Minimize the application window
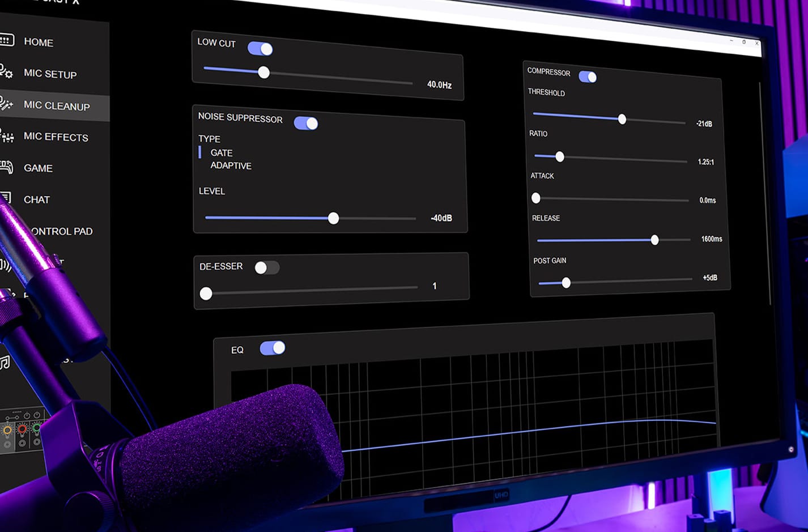Viewport: 808px width, 532px height. click(x=731, y=41)
